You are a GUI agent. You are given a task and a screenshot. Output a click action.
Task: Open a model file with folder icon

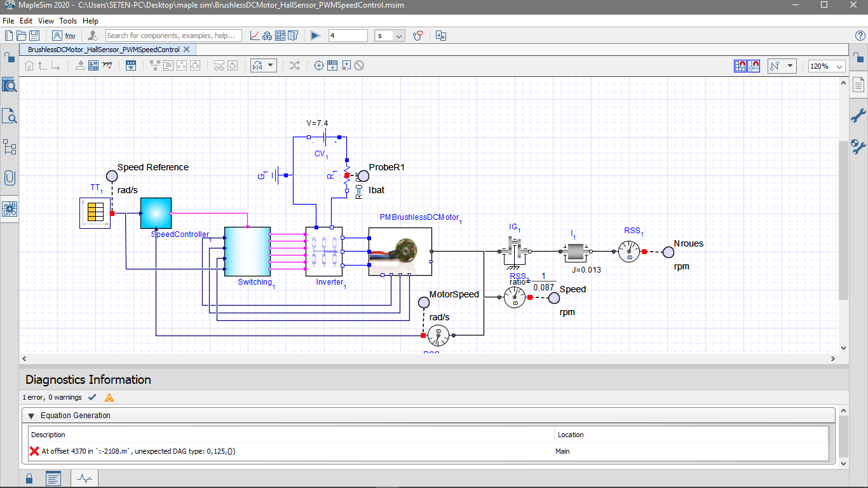(22, 36)
